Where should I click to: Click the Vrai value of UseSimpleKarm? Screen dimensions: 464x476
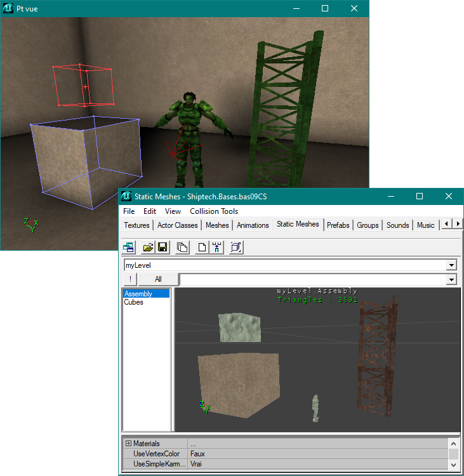318,464
